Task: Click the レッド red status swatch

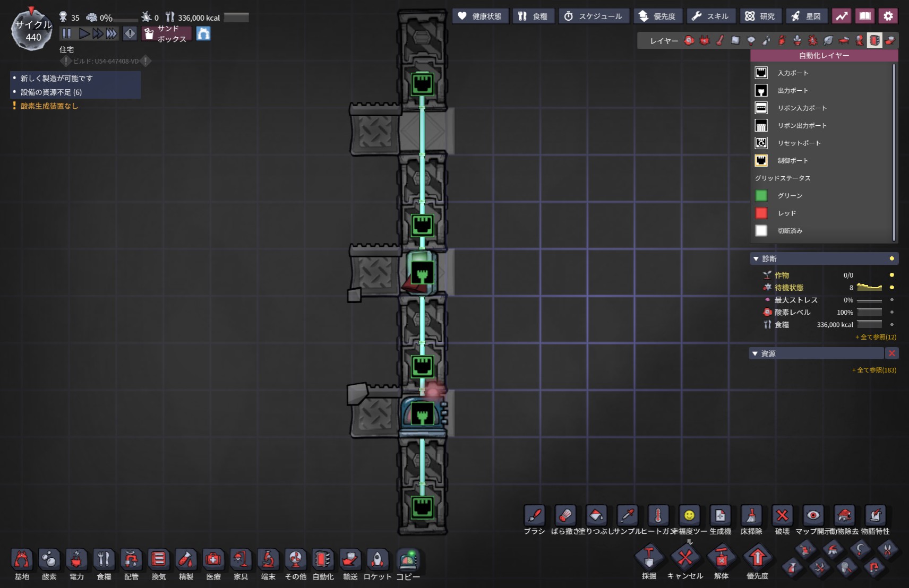Action: click(761, 213)
